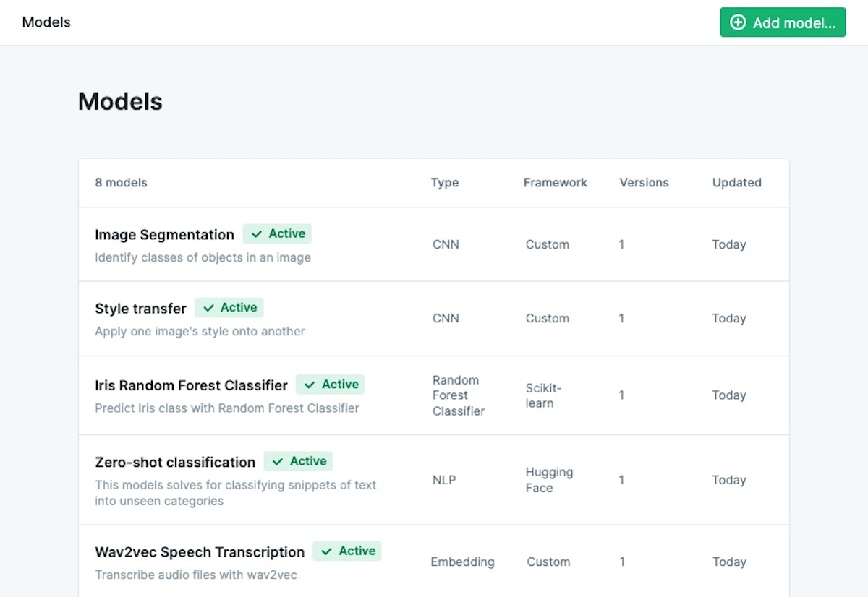Click Custom framework in Wav2vec row
Image resolution: width=868 pixels, height=597 pixels.
(x=548, y=562)
